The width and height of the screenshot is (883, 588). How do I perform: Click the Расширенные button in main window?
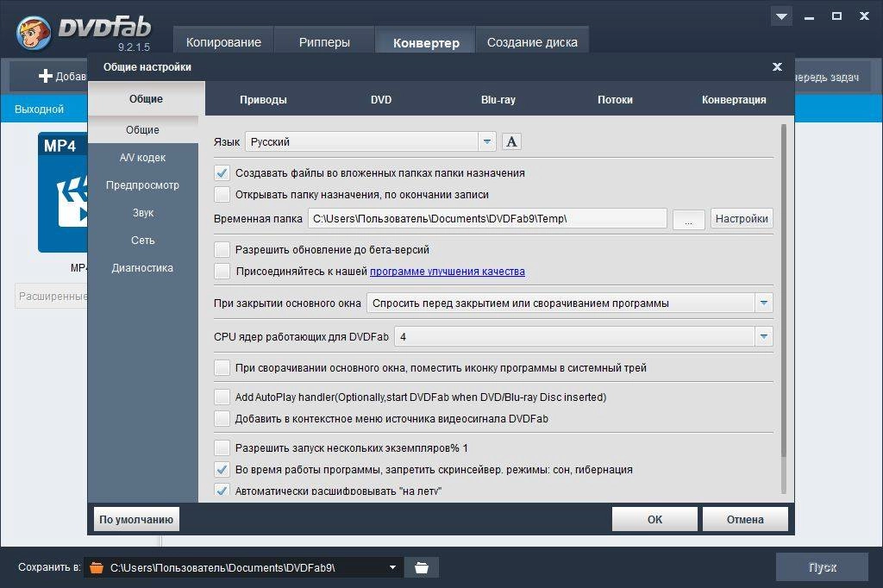[51, 297]
